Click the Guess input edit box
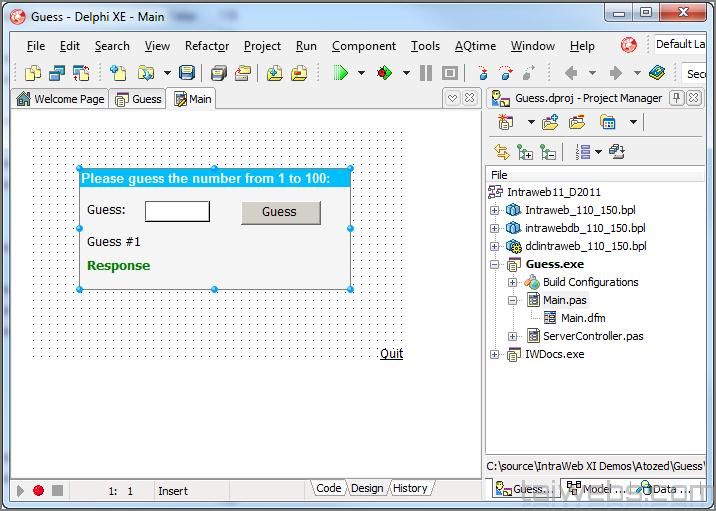 tap(177, 211)
